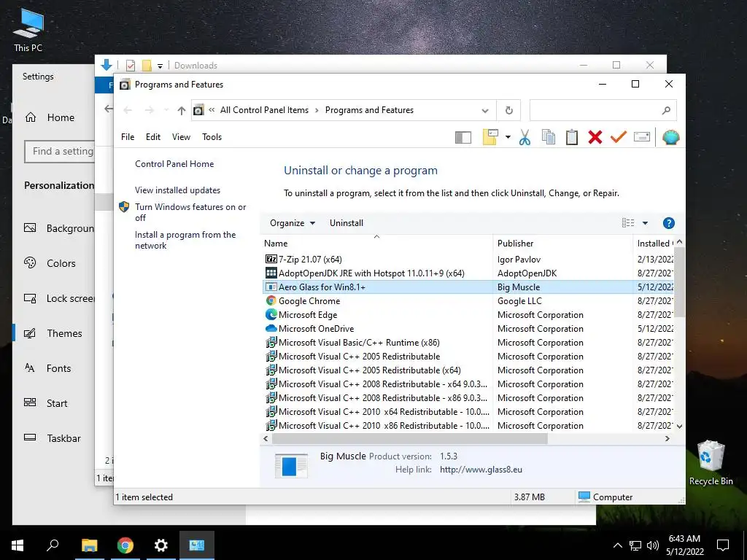This screenshot has height=560, width=747.
Task: Open the glass8.eu help link
Action: (481, 470)
